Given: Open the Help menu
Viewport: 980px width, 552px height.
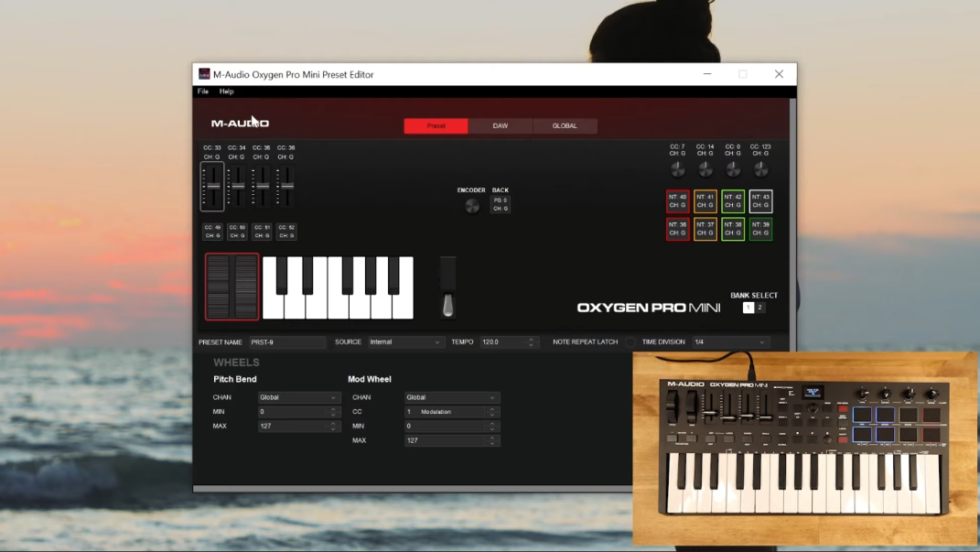Looking at the screenshot, I should click(226, 92).
